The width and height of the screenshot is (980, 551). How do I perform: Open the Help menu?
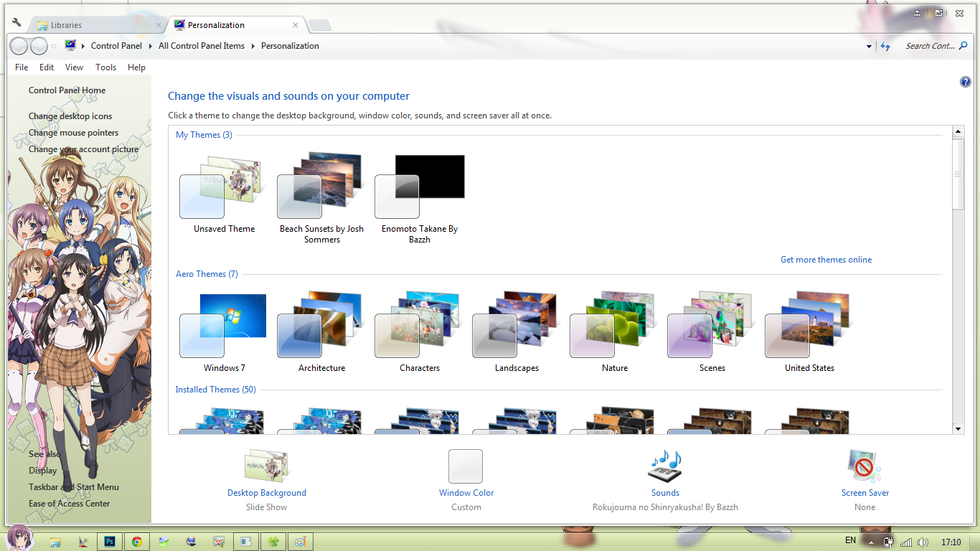[136, 67]
